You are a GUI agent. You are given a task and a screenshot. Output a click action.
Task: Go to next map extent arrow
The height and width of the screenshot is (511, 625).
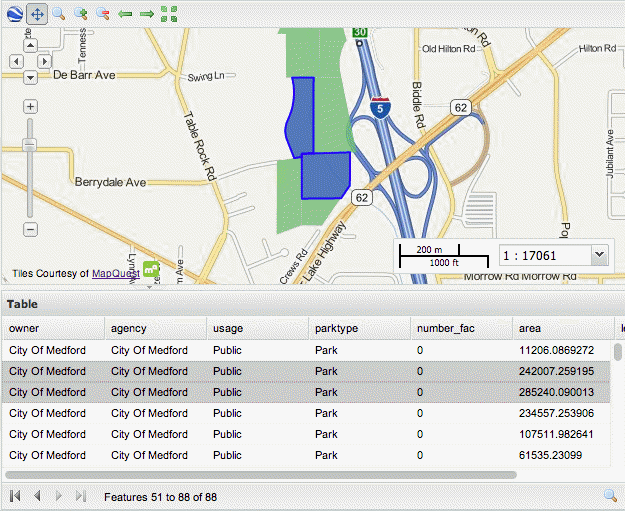(x=147, y=14)
